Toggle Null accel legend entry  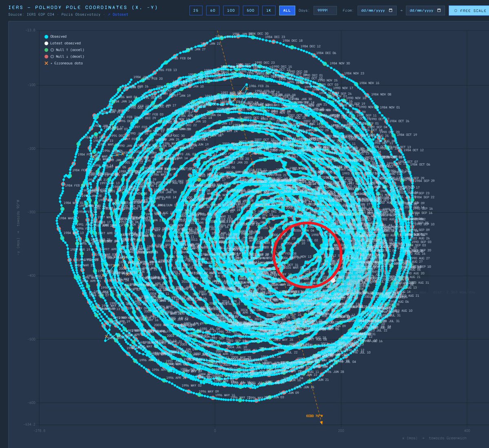coord(64,50)
